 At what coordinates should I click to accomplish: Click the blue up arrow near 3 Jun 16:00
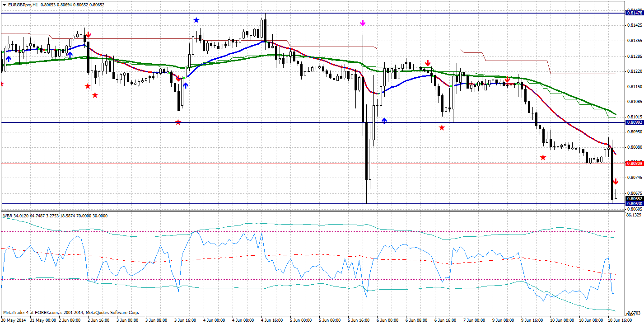click(186, 84)
